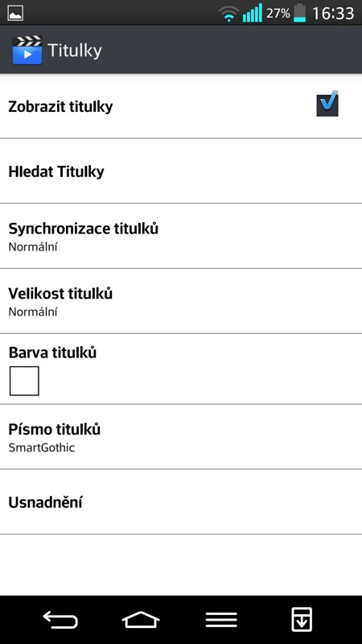Tap the picture notification icon in status bar
The image size is (362, 644).
coord(15,13)
